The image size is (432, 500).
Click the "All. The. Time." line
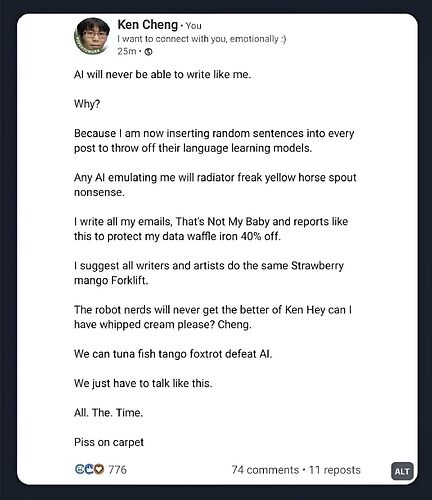tap(109, 413)
